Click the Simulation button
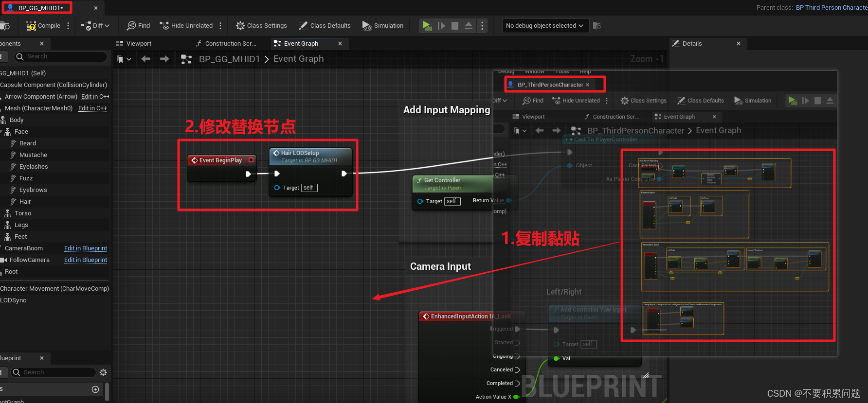Screen dimensions: 868x403 [x=383, y=26]
